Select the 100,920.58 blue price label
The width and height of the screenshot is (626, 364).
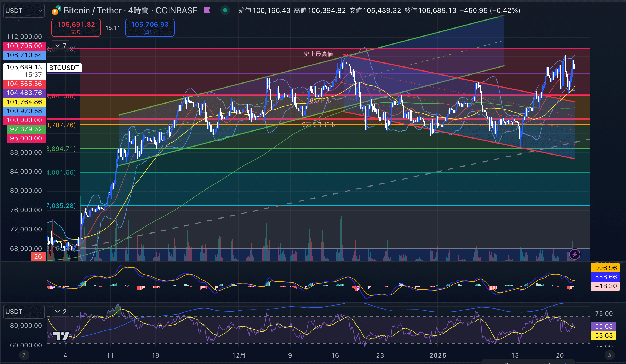tap(25, 111)
